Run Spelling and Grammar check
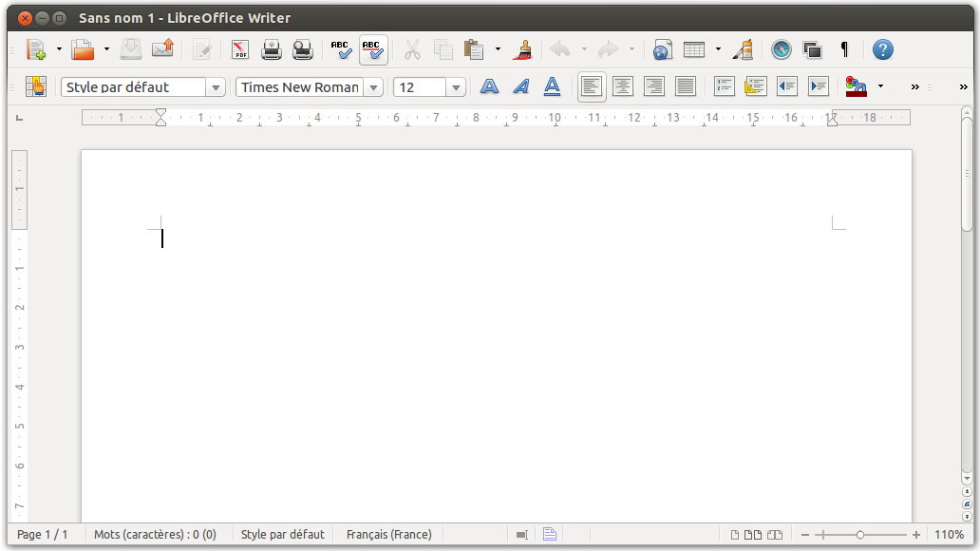Viewport: 980px width, 551px height. point(341,49)
